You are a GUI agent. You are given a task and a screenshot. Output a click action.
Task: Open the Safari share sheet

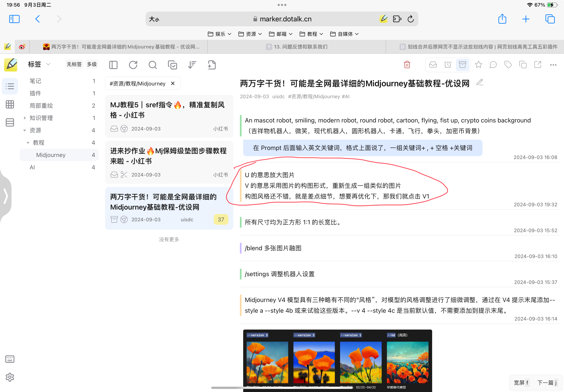502,19
